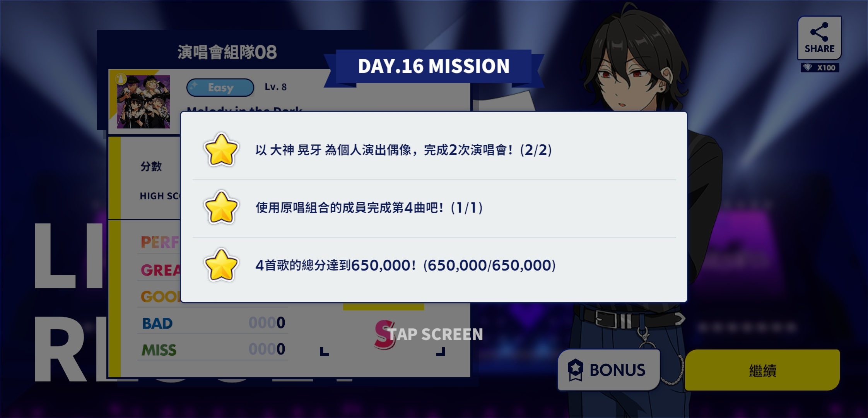Open the BONUS panel

(608, 370)
